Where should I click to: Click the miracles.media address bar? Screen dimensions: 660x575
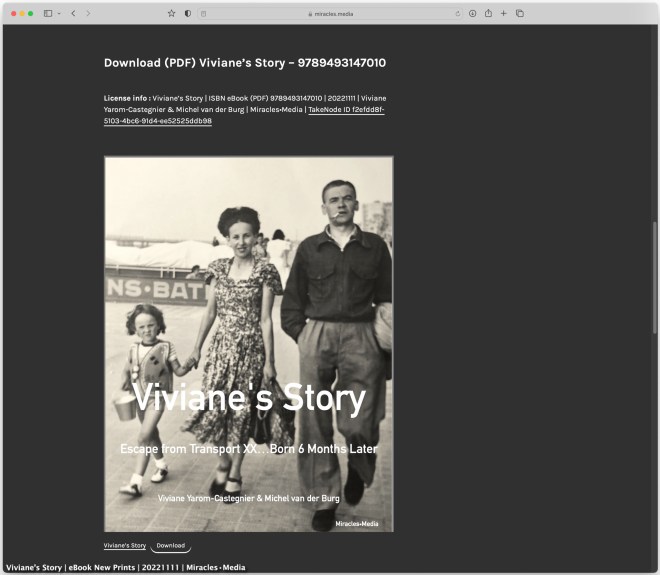[x=330, y=13]
